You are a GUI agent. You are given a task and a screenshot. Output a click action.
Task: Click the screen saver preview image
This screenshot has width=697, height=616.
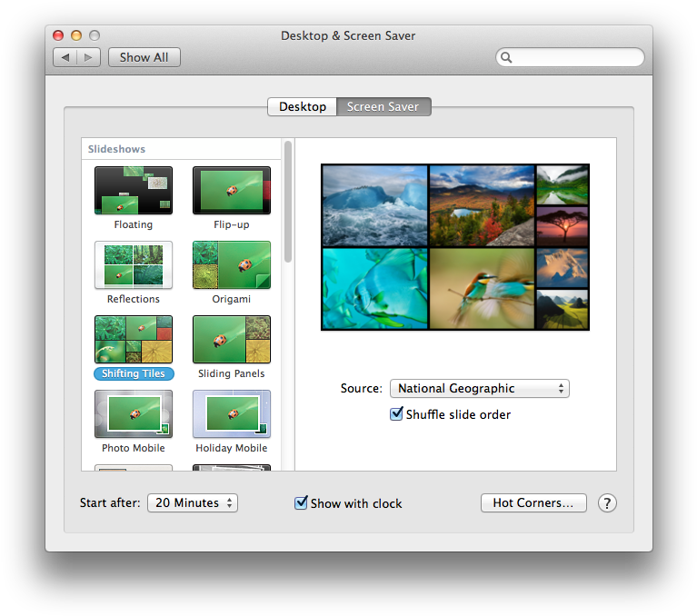point(455,247)
